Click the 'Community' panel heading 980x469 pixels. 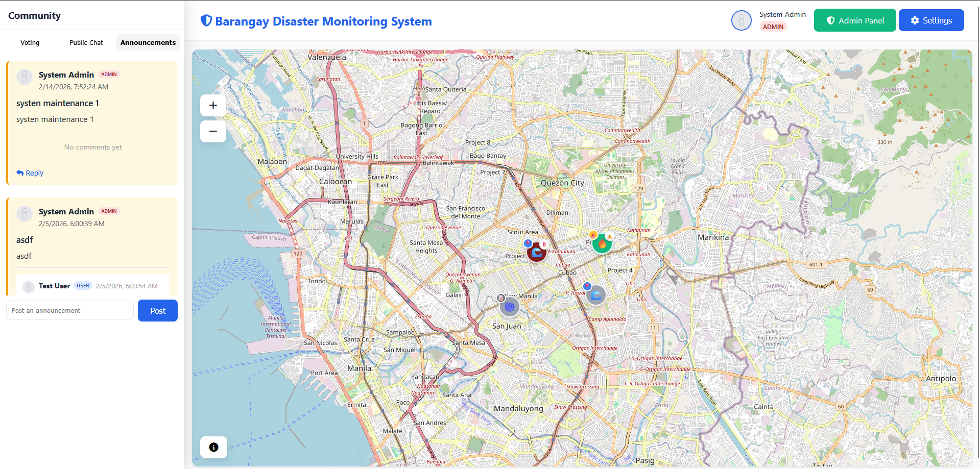[34, 15]
